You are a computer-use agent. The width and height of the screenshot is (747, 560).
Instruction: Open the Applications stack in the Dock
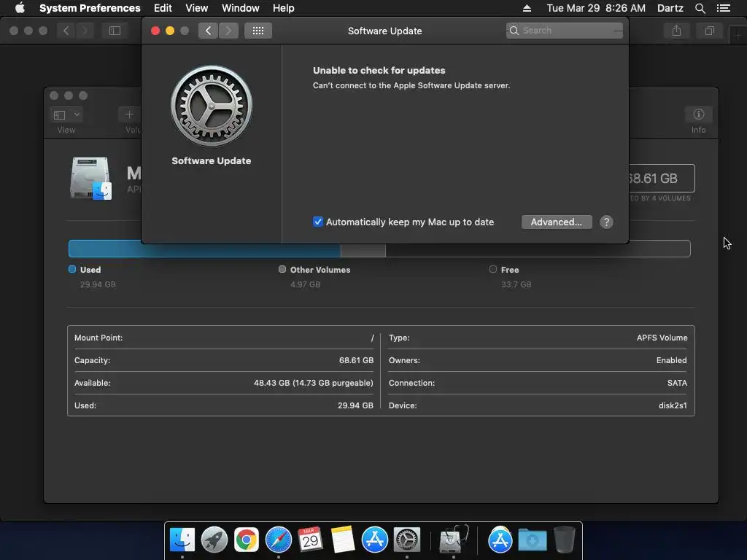(500, 540)
